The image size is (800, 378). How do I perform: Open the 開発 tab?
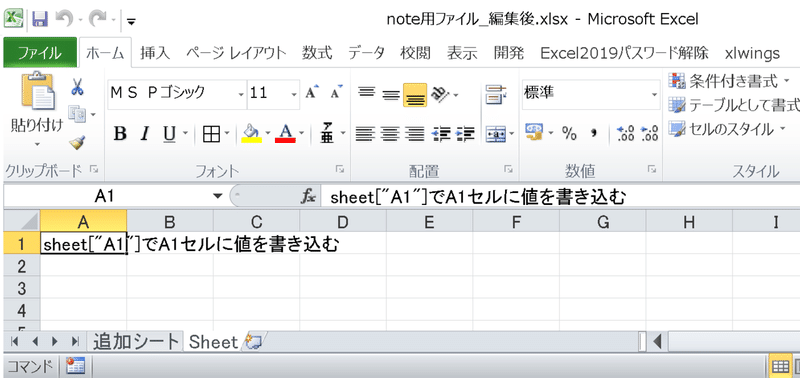click(509, 53)
